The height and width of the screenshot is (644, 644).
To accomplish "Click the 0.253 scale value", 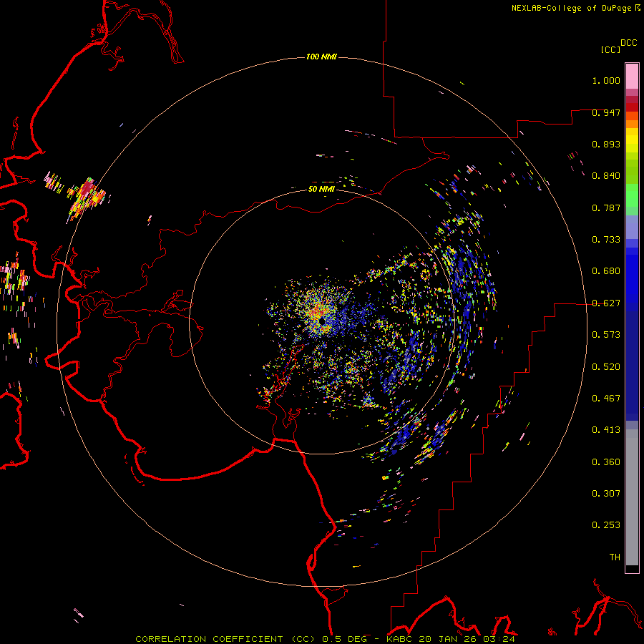I will coord(606,525).
